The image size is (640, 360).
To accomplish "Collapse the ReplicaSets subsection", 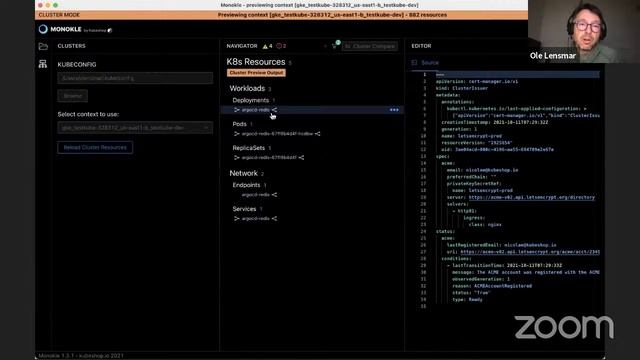I will click(x=249, y=148).
